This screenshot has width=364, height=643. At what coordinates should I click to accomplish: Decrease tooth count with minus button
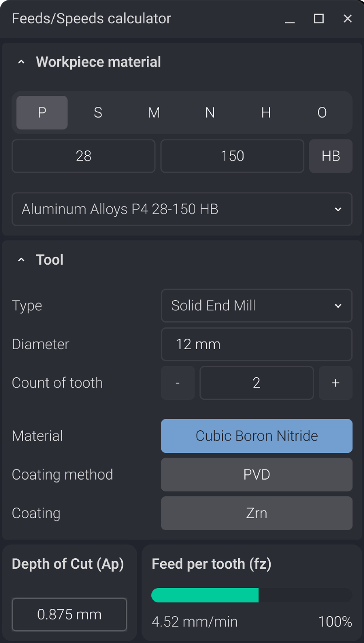178,383
